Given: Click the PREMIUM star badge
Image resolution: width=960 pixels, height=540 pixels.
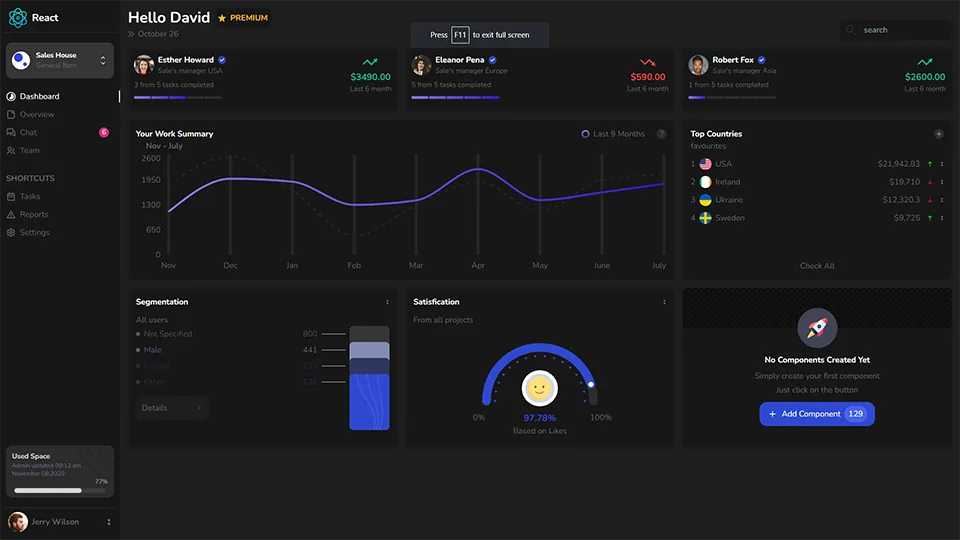Looking at the screenshot, I should (243, 18).
